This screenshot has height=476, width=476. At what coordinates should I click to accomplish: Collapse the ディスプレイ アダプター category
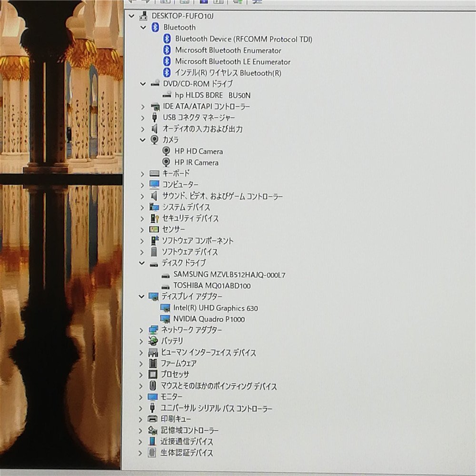pos(141,296)
